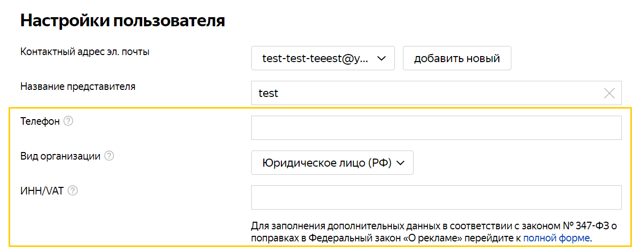The height and width of the screenshot is (251, 644).
Task: Focus the empty ИНН/VAT input field
Action: (x=436, y=197)
